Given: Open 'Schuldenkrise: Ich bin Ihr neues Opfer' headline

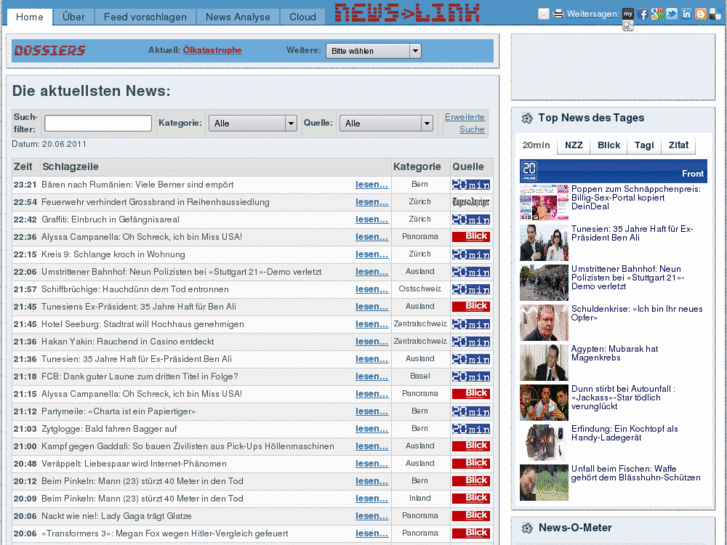Looking at the screenshot, I should pyautogui.click(x=637, y=313).
